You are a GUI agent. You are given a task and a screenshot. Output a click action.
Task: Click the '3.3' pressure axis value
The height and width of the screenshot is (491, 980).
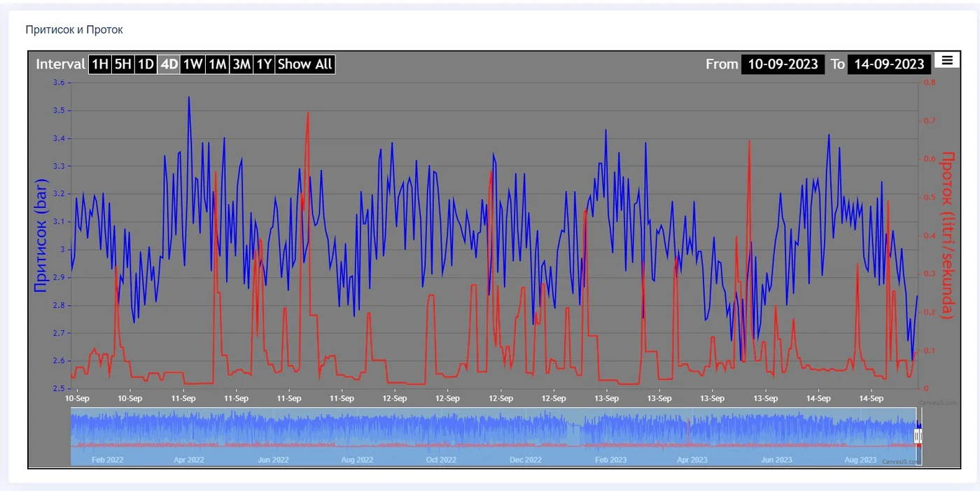(58, 166)
